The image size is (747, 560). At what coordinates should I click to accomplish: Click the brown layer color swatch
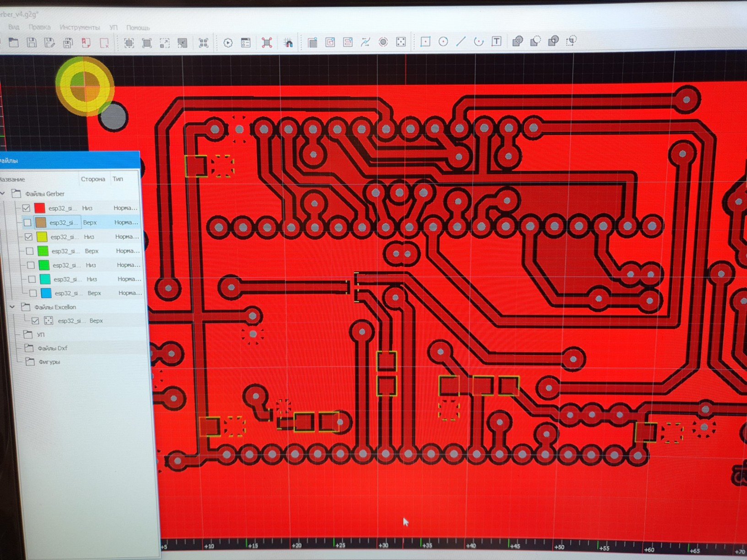click(x=41, y=222)
